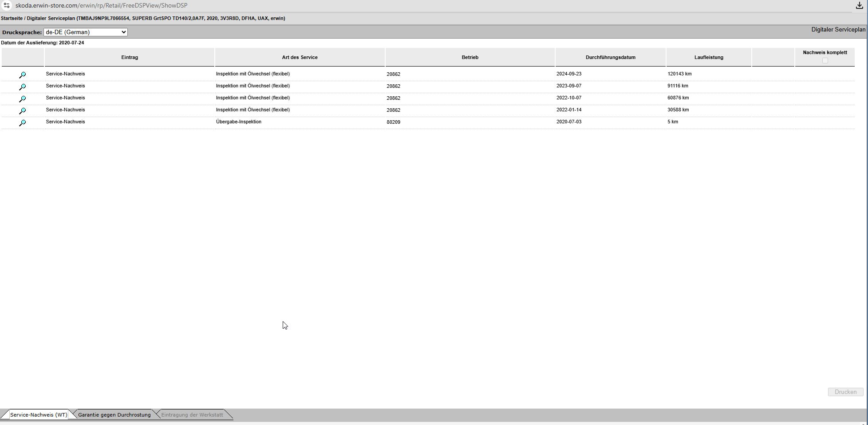Click the Eintrag column header

point(130,57)
